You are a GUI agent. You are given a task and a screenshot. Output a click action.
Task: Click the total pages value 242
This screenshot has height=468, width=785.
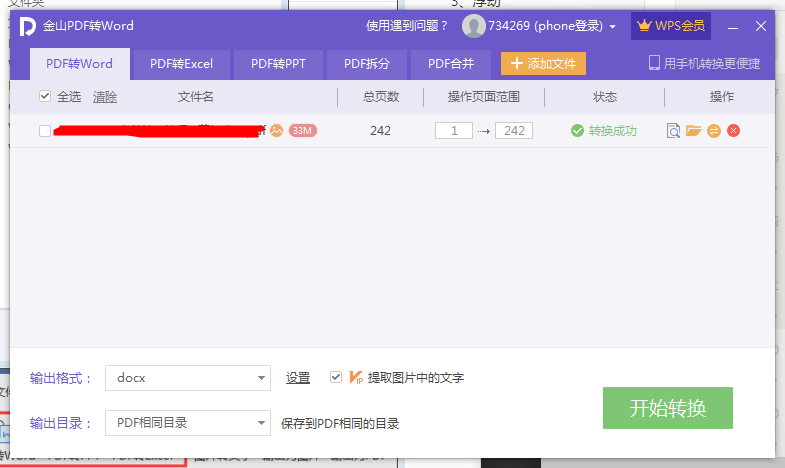(x=380, y=131)
